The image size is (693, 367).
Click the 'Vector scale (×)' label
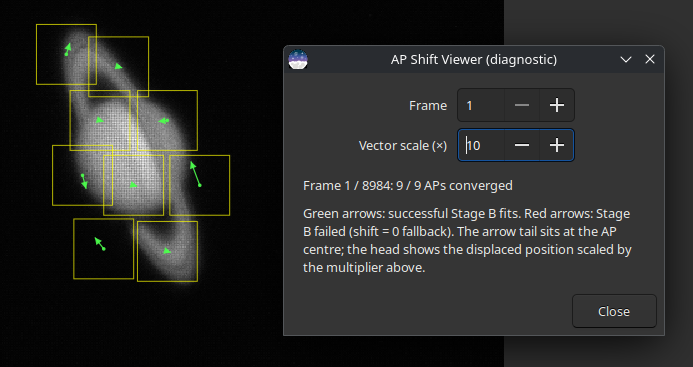[x=403, y=145]
